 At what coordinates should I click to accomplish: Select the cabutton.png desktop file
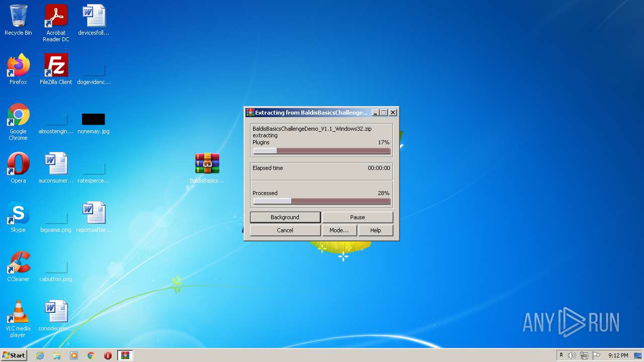[x=56, y=271]
